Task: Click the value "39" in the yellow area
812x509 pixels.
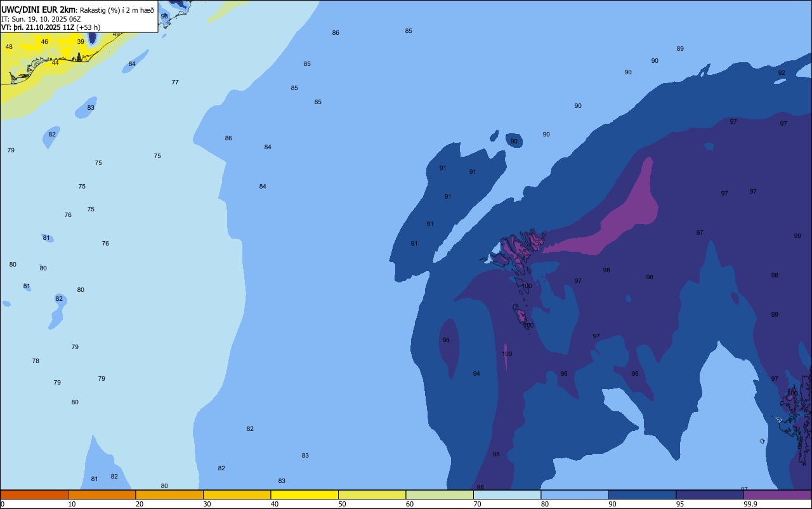Action: (81, 42)
